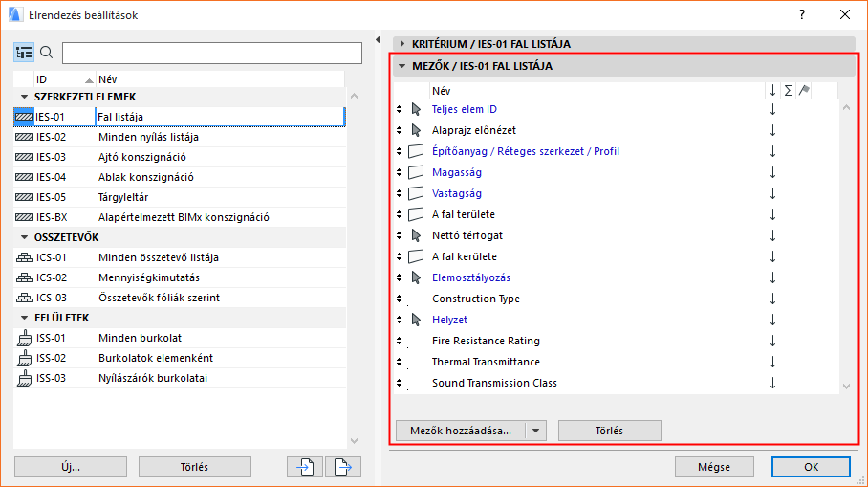Click the Vastagság field's reorder handle

pos(400,193)
